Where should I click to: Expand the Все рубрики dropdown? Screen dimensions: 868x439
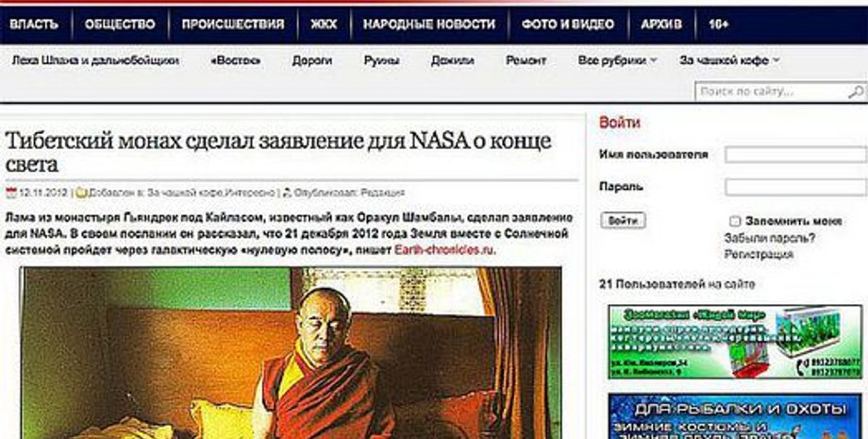pyautogui.click(x=617, y=60)
